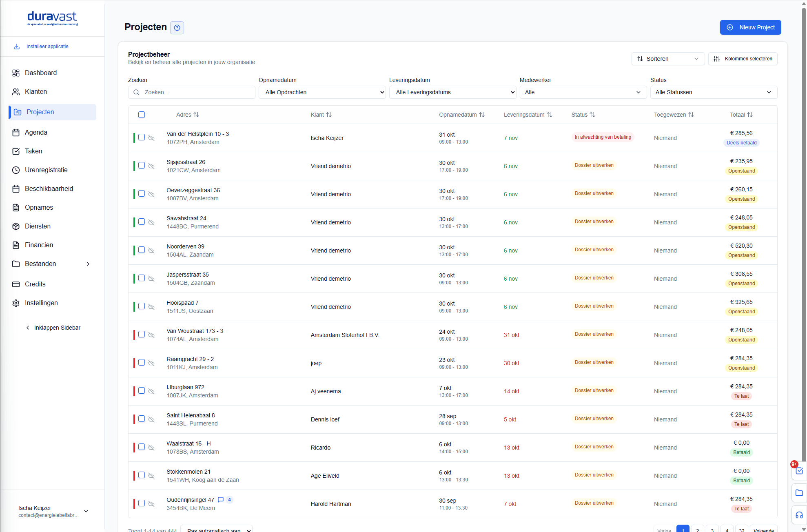Open the Sorteren dropdown
The image size is (807, 532).
[667, 59]
